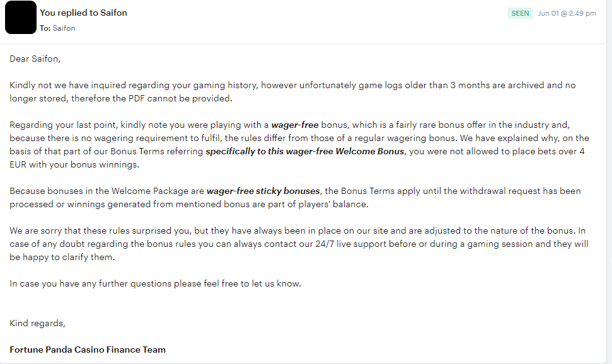Click the "Regarding your last point" sentence start
Image resolution: width=612 pixels, height=364 pixels.
pos(64,125)
